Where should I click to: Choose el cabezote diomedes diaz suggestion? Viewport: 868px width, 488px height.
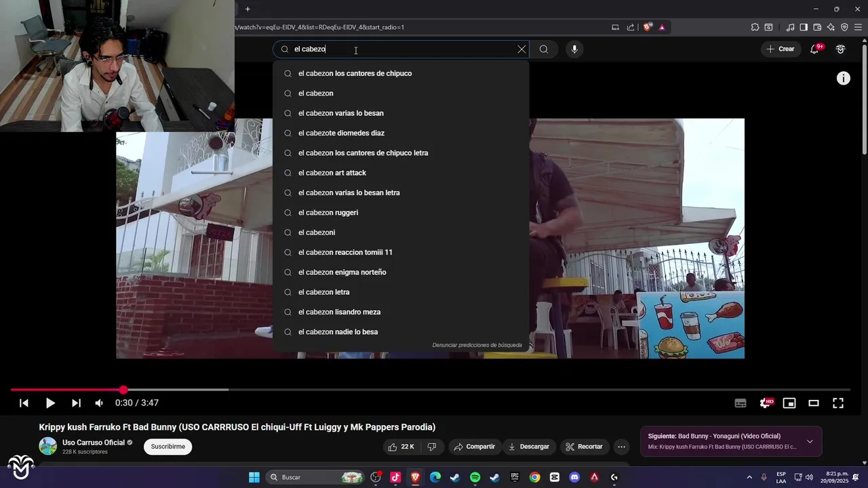pos(401,133)
